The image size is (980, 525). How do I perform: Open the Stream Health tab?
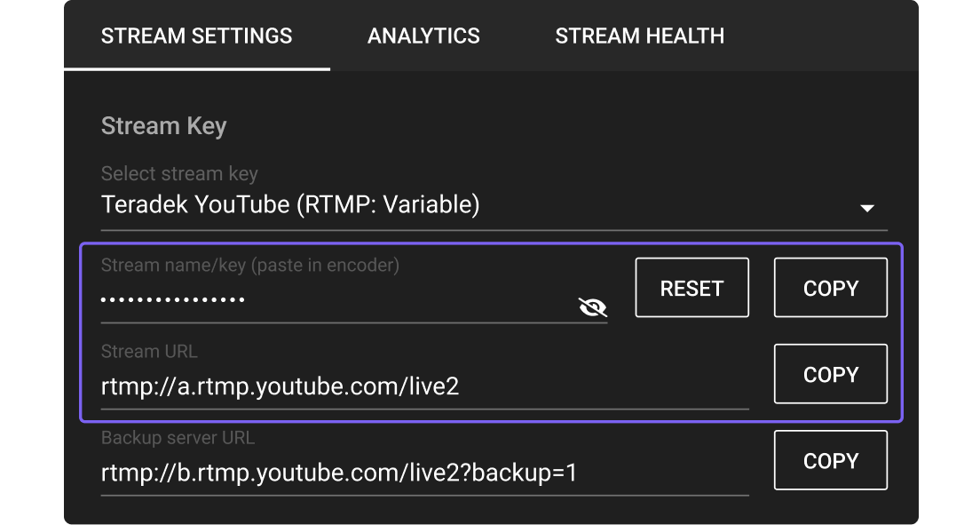point(639,36)
